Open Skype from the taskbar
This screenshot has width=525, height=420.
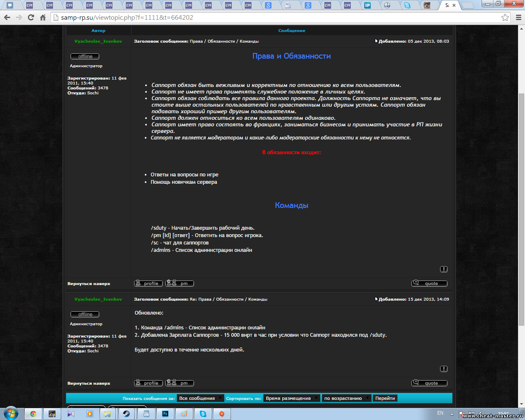[x=203, y=414]
